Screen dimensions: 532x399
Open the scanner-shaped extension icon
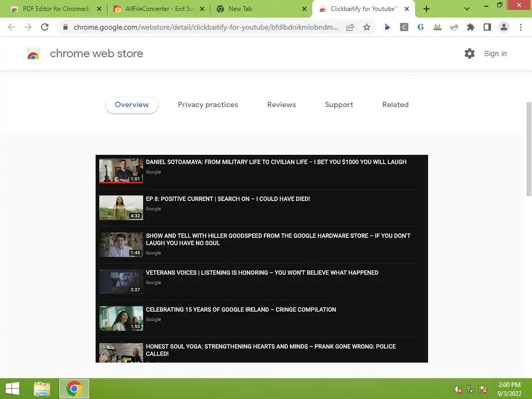coord(437,27)
